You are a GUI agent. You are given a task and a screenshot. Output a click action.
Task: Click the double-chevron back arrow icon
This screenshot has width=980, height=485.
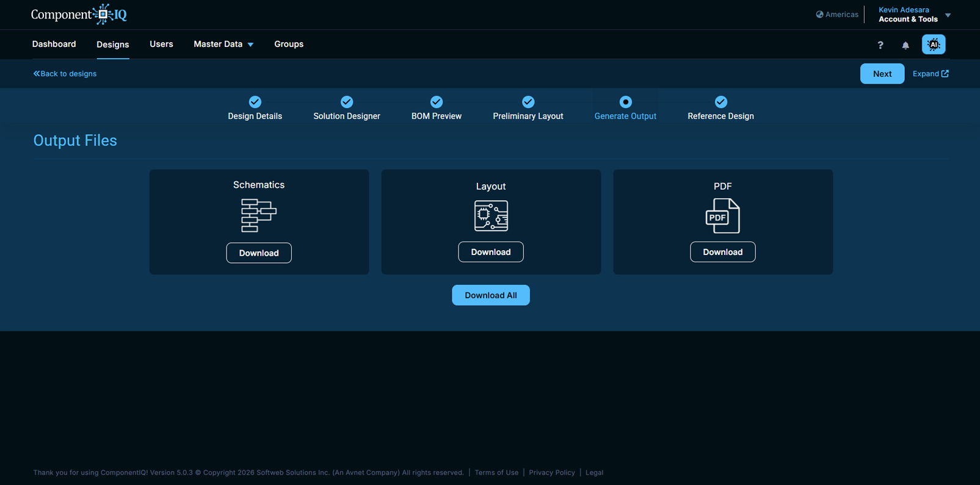(37, 74)
